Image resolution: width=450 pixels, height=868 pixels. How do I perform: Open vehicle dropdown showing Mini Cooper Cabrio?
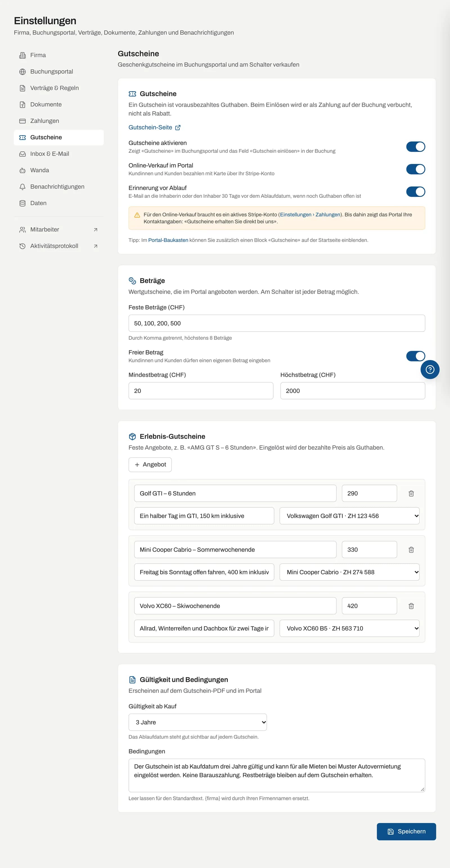point(349,572)
